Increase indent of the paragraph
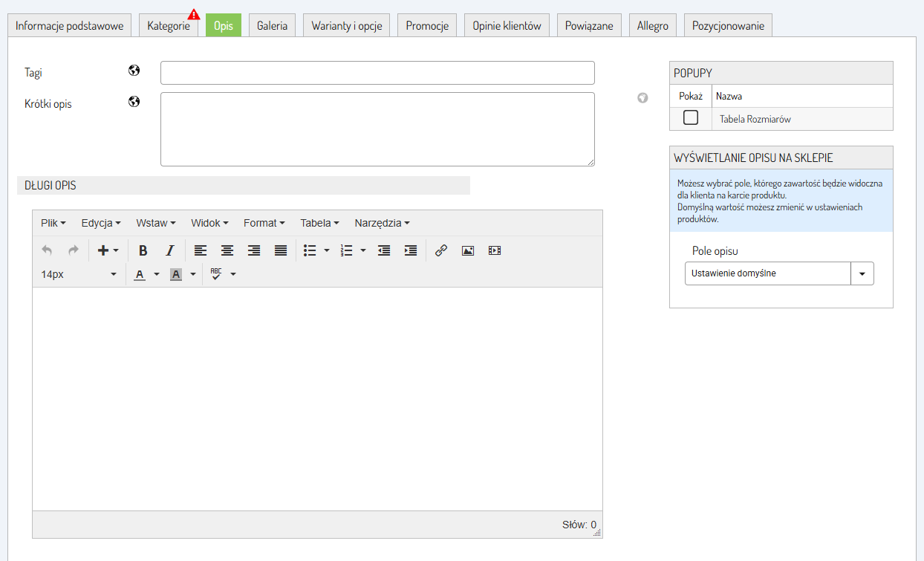 pyautogui.click(x=411, y=251)
